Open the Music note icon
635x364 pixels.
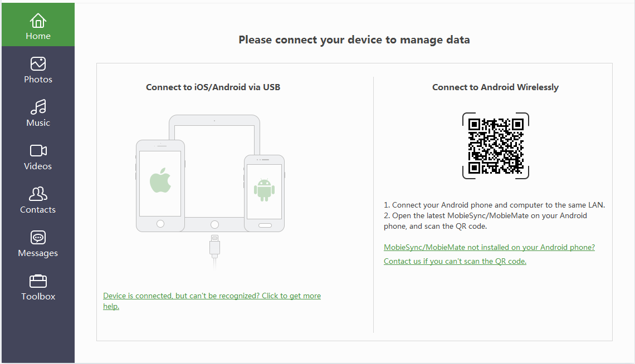(38, 107)
